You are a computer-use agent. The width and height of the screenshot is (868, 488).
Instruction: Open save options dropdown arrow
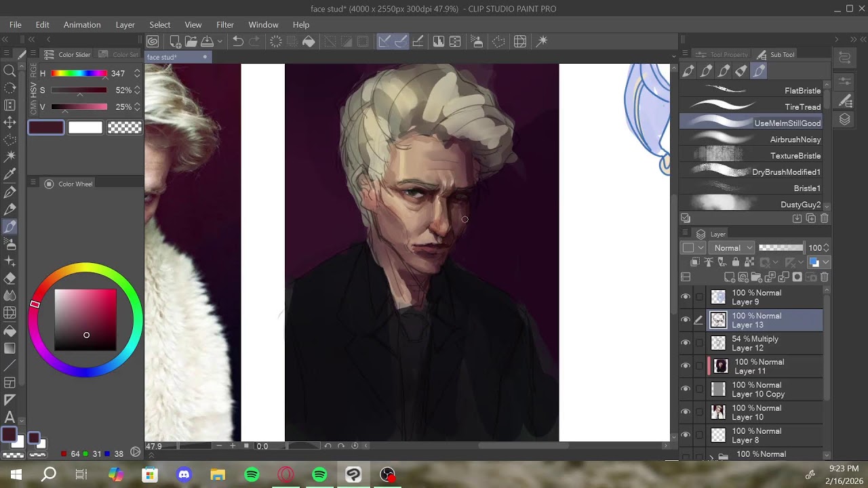coord(220,41)
